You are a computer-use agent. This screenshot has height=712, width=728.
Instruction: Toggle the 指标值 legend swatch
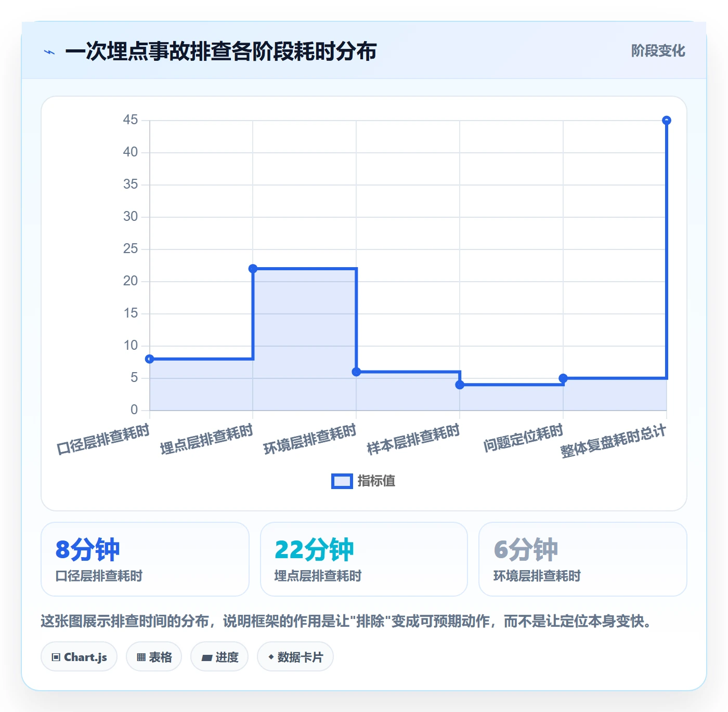tap(342, 481)
